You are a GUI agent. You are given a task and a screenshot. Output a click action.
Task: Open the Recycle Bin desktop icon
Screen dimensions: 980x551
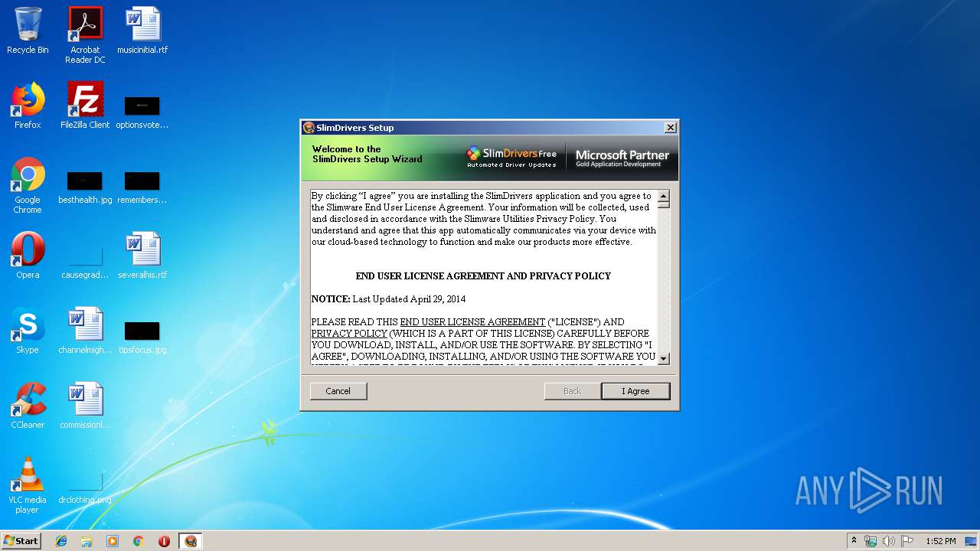pos(28,31)
